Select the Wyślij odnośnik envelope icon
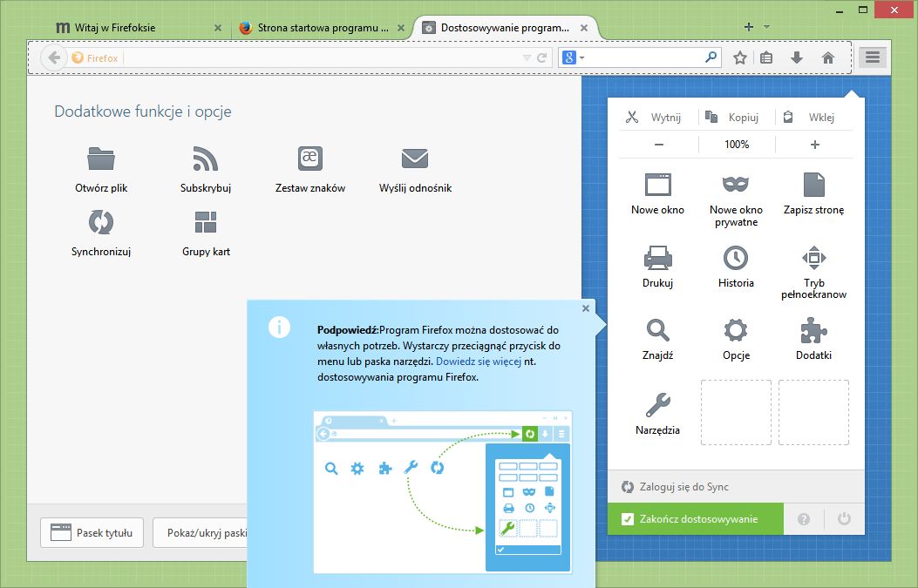 tap(415, 159)
